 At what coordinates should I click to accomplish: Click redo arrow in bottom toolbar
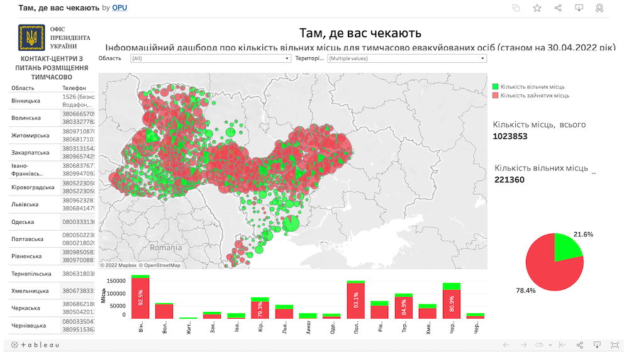click(522, 345)
